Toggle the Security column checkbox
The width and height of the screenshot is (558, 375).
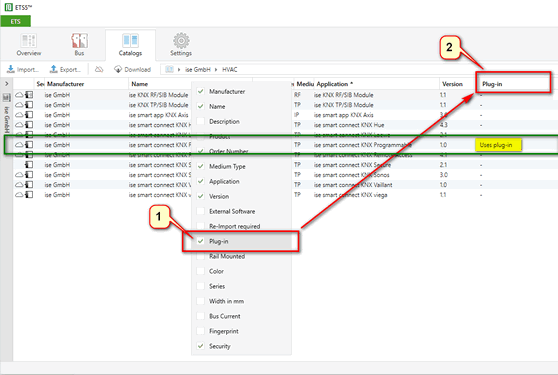[x=201, y=346]
